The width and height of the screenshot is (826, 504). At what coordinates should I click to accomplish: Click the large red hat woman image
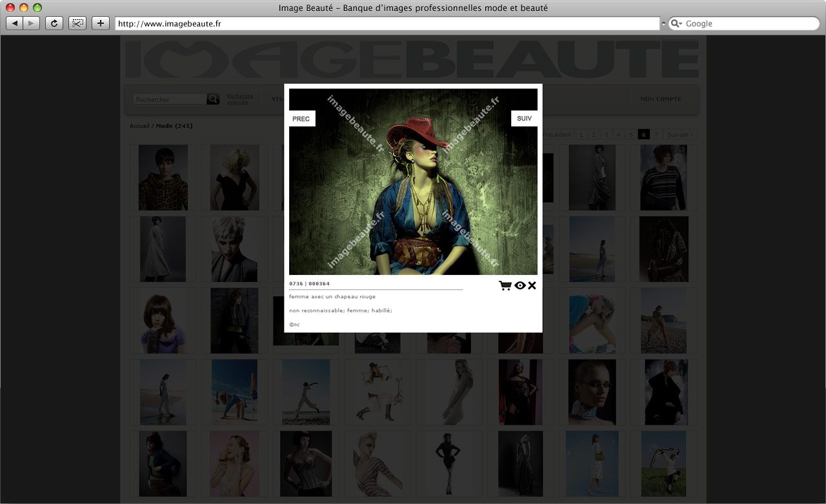(x=413, y=182)
